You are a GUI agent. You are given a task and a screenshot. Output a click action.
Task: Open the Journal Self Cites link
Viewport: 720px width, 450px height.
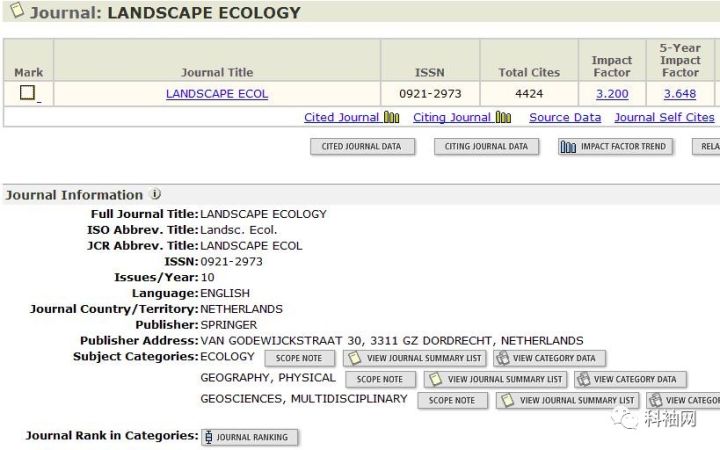click(664, 117)
